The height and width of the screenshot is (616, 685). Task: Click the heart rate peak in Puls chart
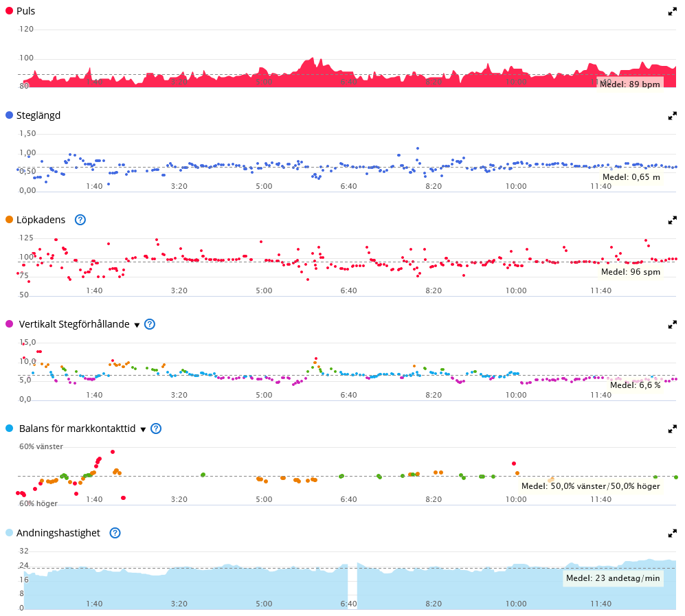tap(312, 59)
